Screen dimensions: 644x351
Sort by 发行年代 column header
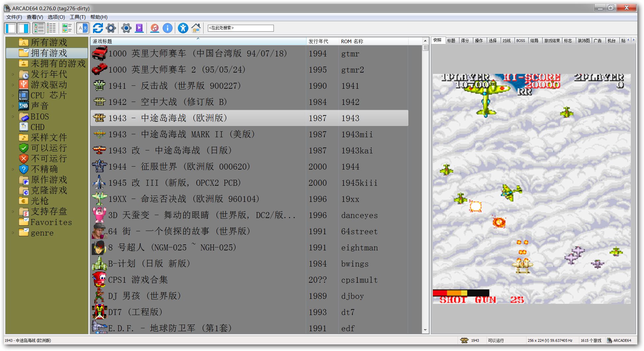318,41
